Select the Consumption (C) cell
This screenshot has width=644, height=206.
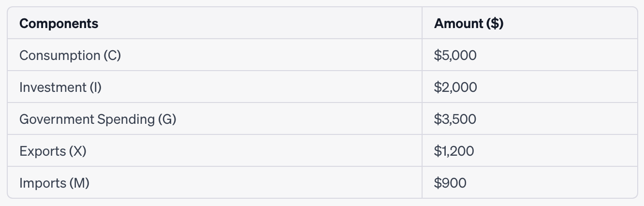coord(215,55)
